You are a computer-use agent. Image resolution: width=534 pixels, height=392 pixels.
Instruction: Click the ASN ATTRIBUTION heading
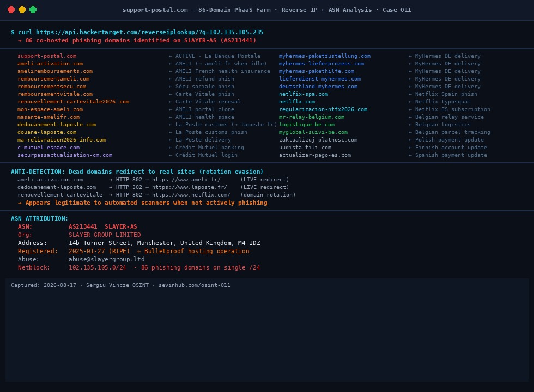point(39,218)
